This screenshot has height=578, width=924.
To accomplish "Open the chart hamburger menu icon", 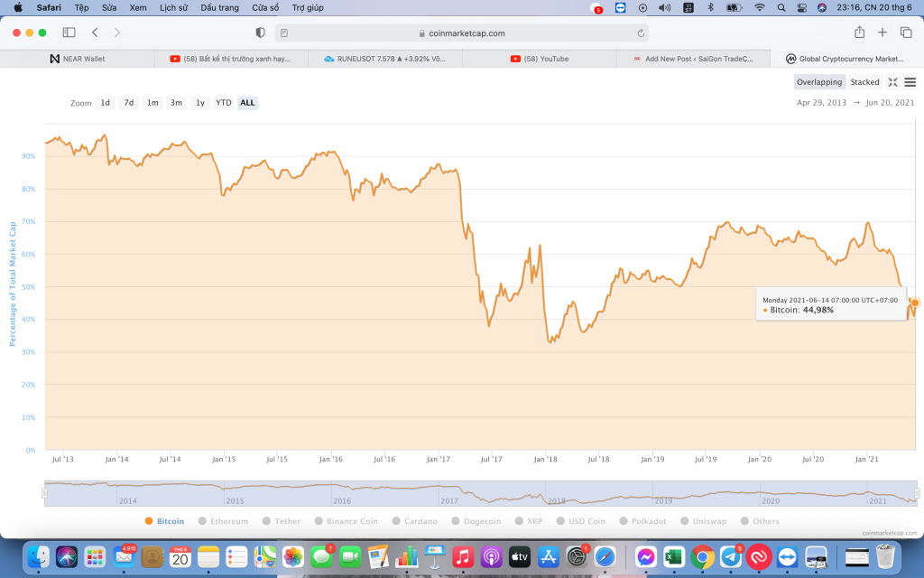I will (x=910, y=82).
